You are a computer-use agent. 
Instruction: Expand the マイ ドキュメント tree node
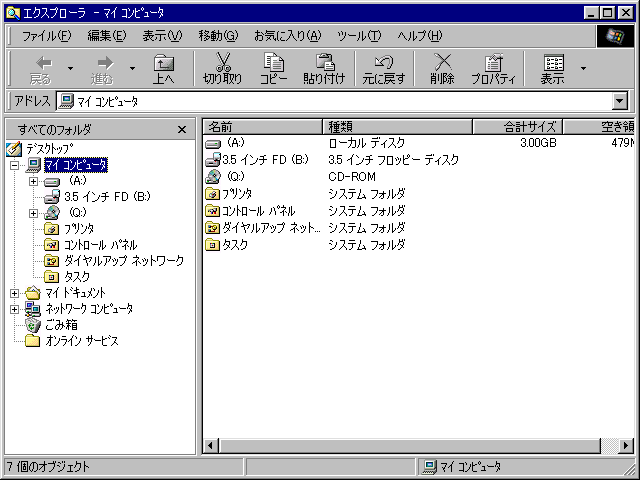coord(14,293)
